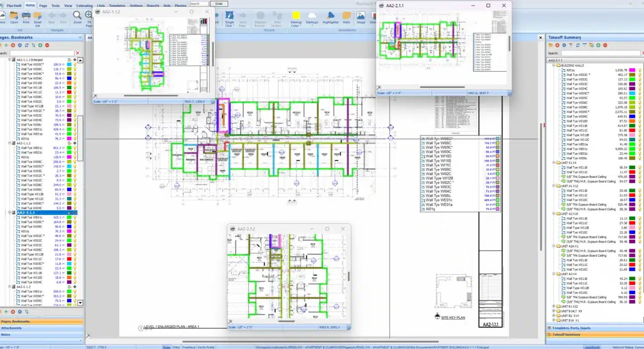
Task: Collapse the BUILDING WALLS folder
Action: click(x=554, y=66)
